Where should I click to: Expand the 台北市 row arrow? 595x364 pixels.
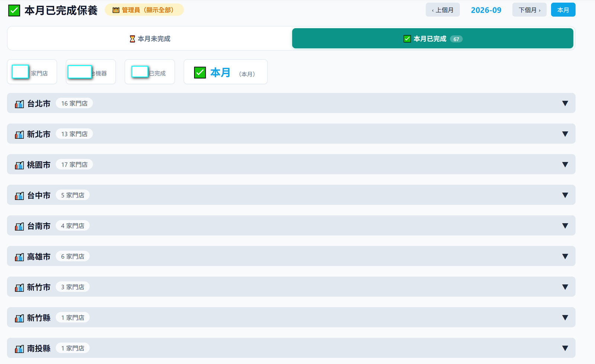565,103
